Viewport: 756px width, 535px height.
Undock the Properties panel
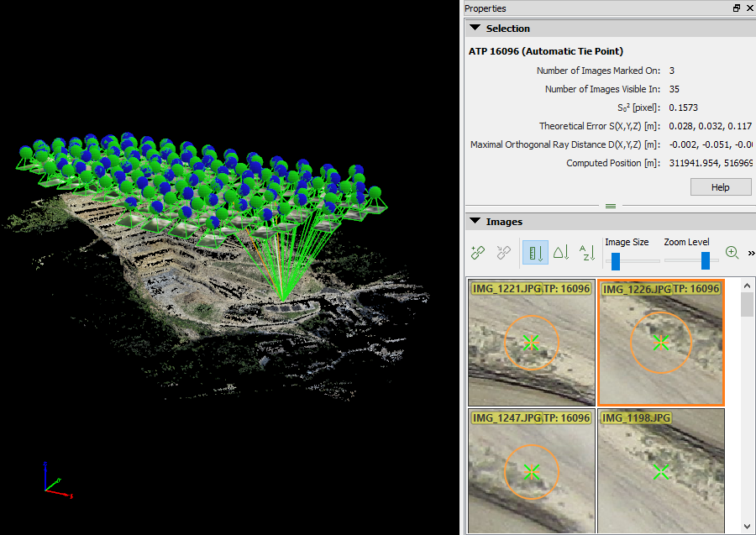pyautogui.click(x=737, y=8)
